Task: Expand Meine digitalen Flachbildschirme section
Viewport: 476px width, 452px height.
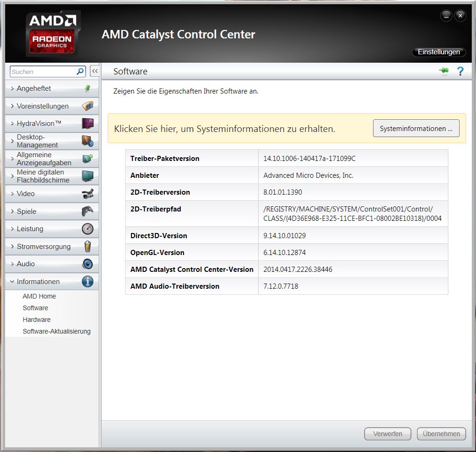Action: pos(52,176)
